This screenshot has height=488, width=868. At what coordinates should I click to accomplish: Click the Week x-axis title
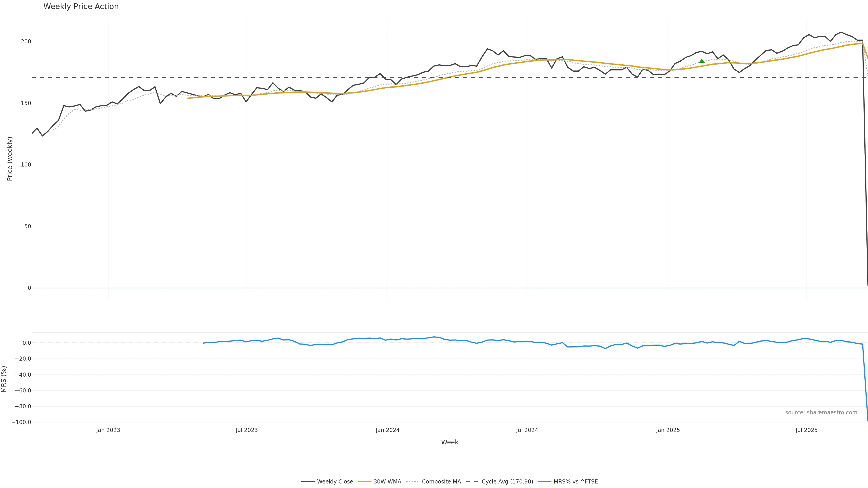[450, 442]
